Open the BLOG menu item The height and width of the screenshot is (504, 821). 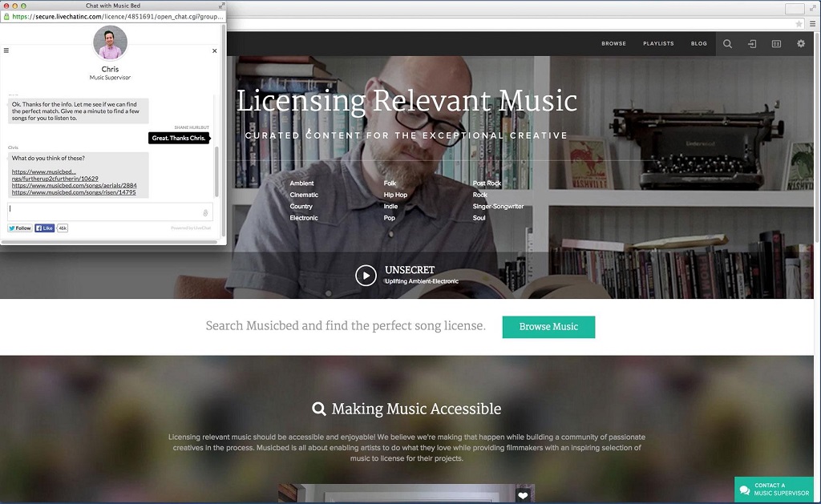(699, 43)
